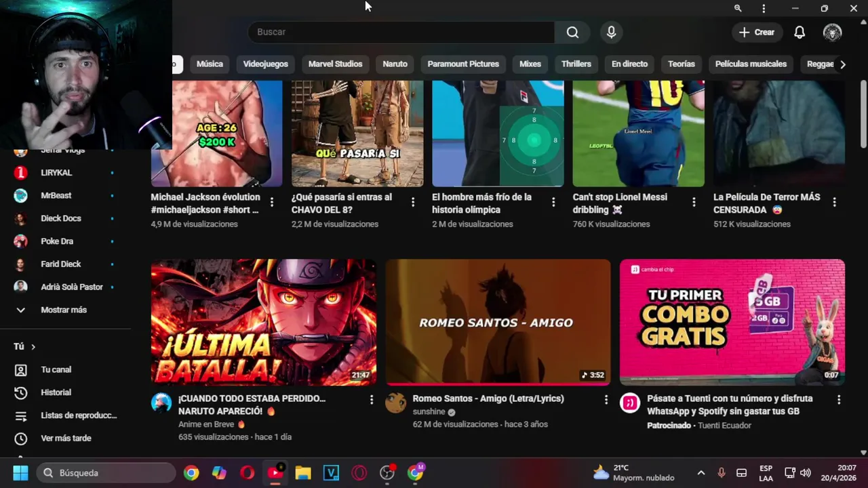Viewport: 868px width, 488px height.
Task: Open Google Chrome from taskbar
Action: pos(191,472)
